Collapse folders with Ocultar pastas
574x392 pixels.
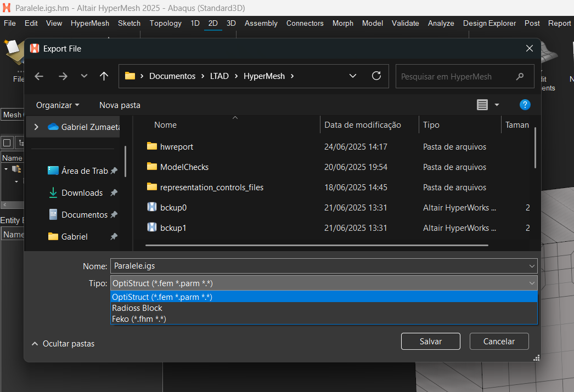pos(63,344)
